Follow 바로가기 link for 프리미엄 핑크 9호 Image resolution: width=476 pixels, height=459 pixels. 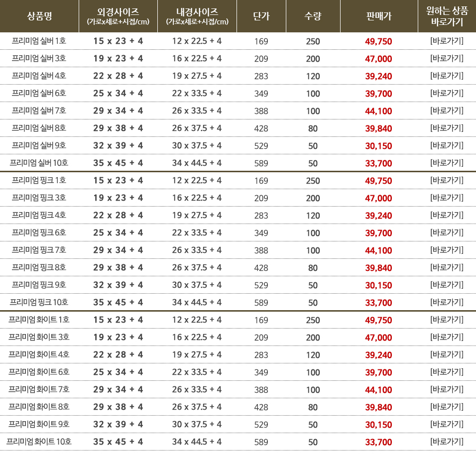click(447, 285)
